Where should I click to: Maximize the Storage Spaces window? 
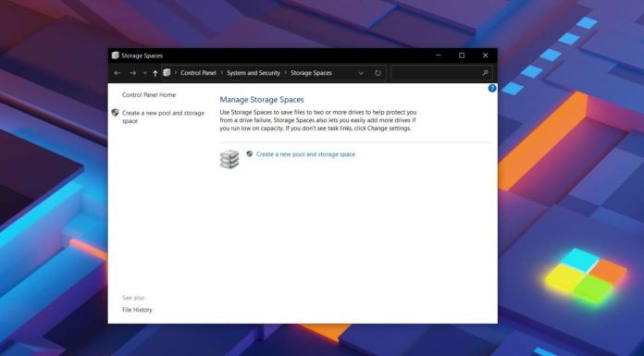tap(462, 55)
